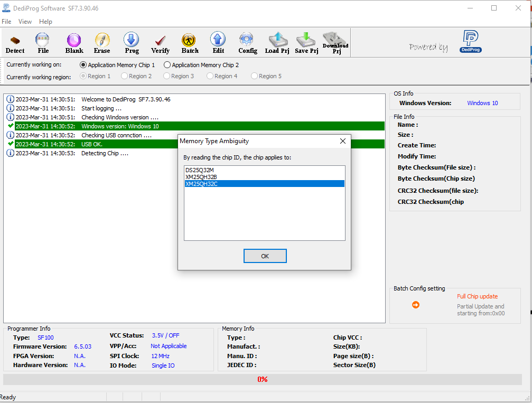This screenshot has height=403, width=532.
Task: Click firmware version 6.5.03 value
Action: pyautogui.click(x=83, y=346)
